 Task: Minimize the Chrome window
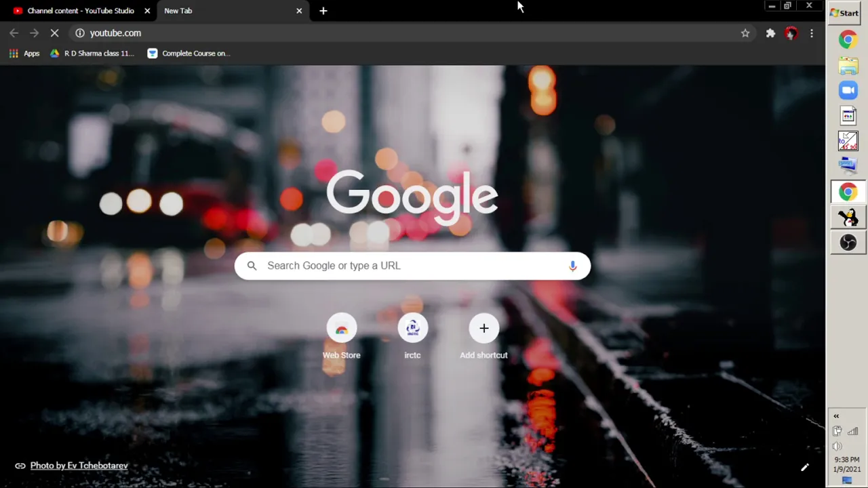pyautogui.click(x=772, y=6)
